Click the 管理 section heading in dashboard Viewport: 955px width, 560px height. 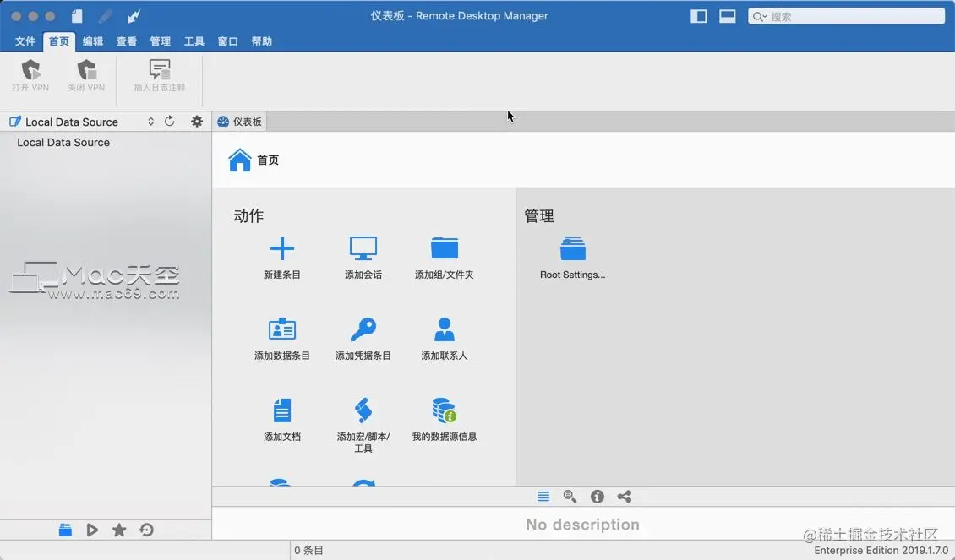tap(539, 216)
